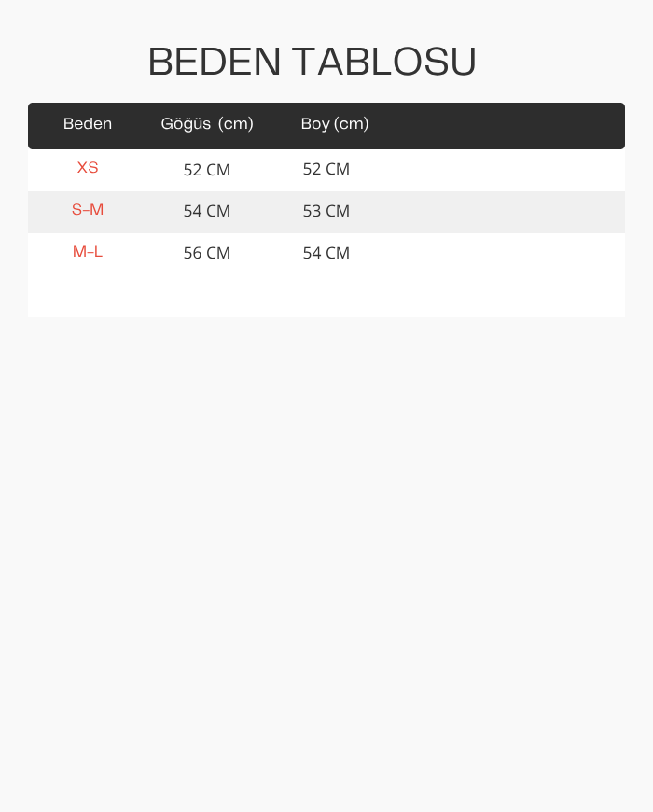Click the M-L chest value 56 CM
Viewport: 653px width, 812px height.
207,253
